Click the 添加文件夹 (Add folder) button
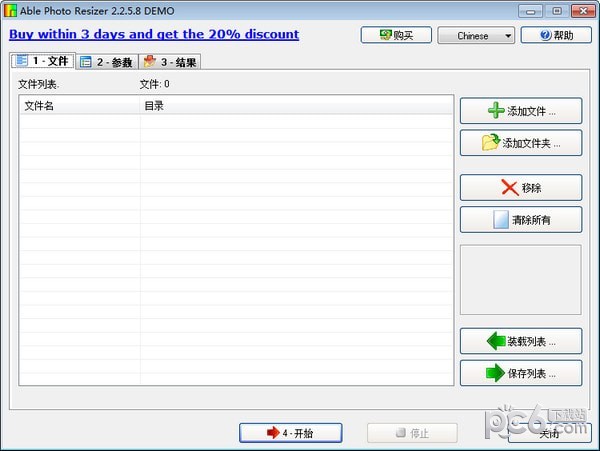Image resolution: width=600 pixels, height=451 pixels. (x=521, y=143)
